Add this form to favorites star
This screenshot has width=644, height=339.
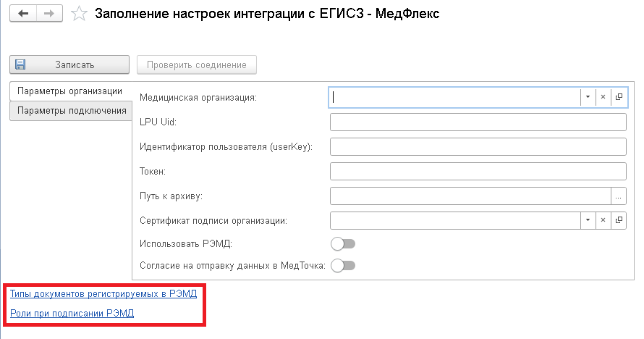point(81,14)
